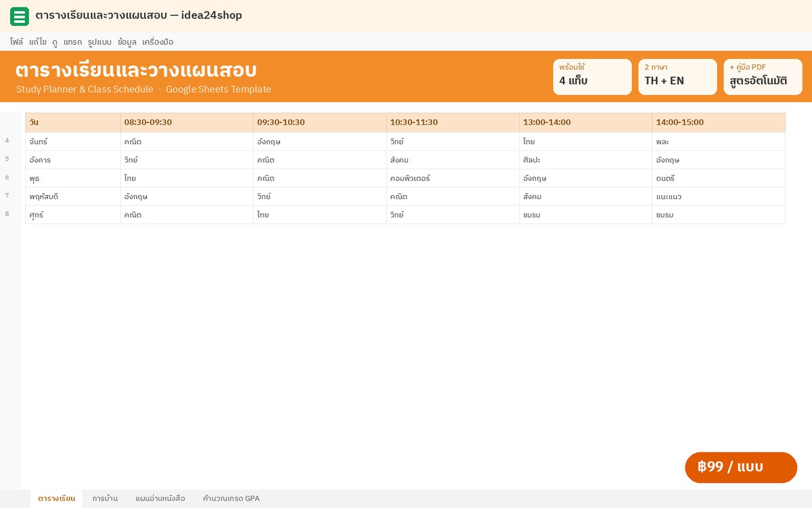Select the 14:00-15:00 column header
Screen dimensions: 812x508
[719, 123]
